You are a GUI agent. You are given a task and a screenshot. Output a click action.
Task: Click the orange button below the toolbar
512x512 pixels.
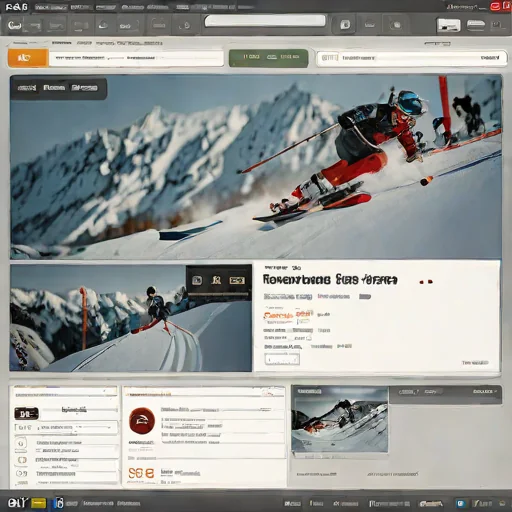(x=28, y=58)
